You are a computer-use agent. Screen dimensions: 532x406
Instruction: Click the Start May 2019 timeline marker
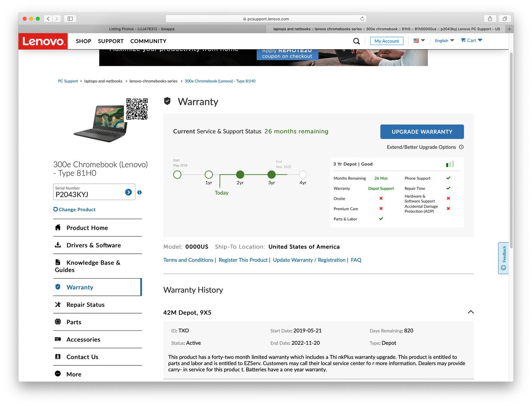[x=177, y=174]
